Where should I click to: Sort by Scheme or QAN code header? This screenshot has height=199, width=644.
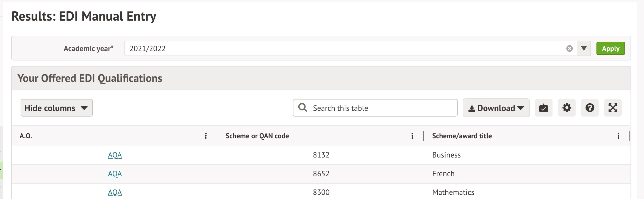257,136
